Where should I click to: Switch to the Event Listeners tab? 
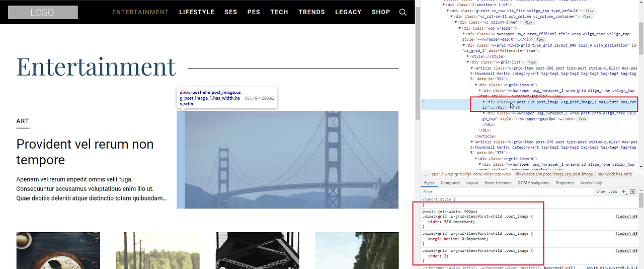(498, 183)
